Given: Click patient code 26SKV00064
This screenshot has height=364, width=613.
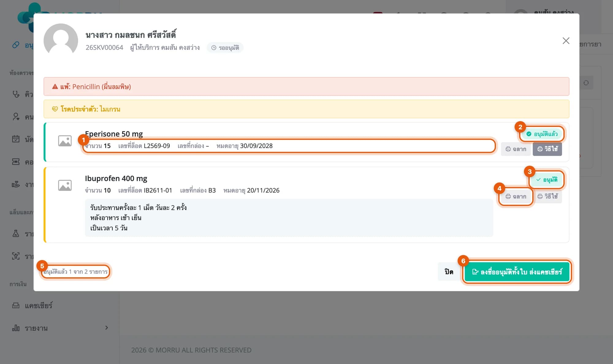Looking at the screenshot, I should pyautogui.click(x=104, y=47).
